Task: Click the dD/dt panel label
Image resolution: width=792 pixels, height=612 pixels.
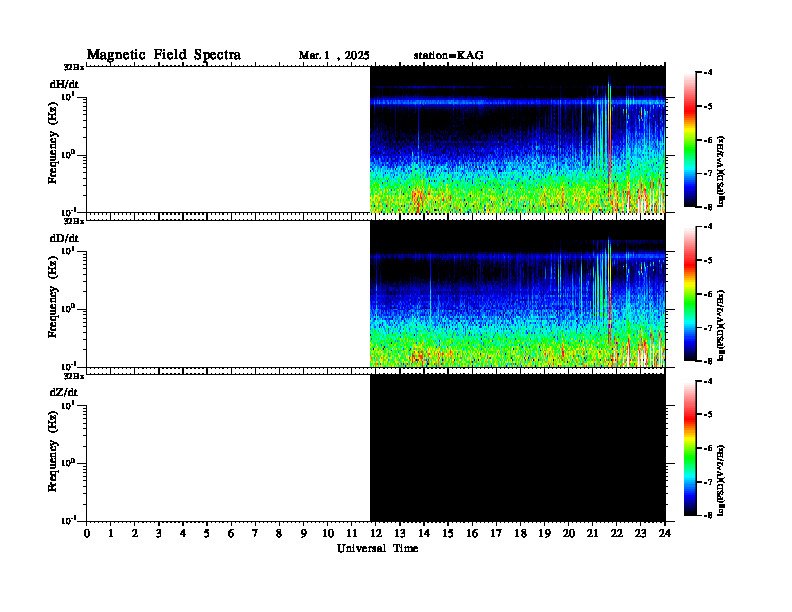Action: pyautogui.click(x=64, y=238)
